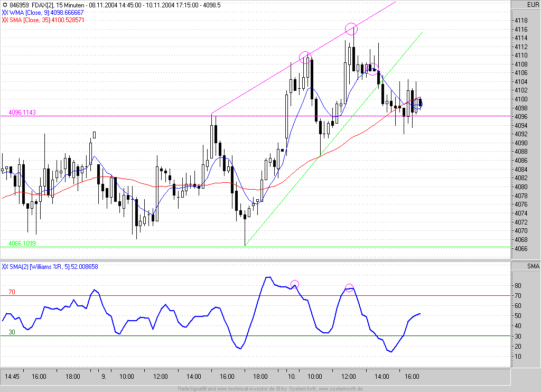Click the red 70 label on the oscillator
The width and height of the screenshot is (541, 392).
(x=12, y=292)
